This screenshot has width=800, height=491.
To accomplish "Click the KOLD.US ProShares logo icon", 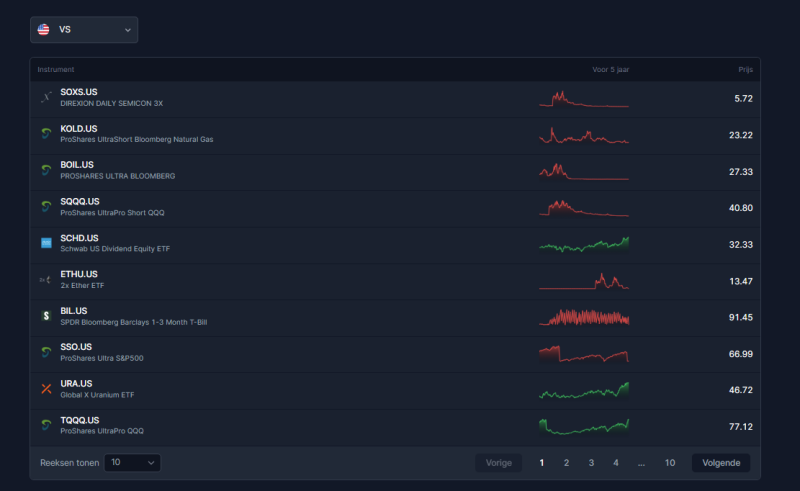I will [x=46, y=134].
